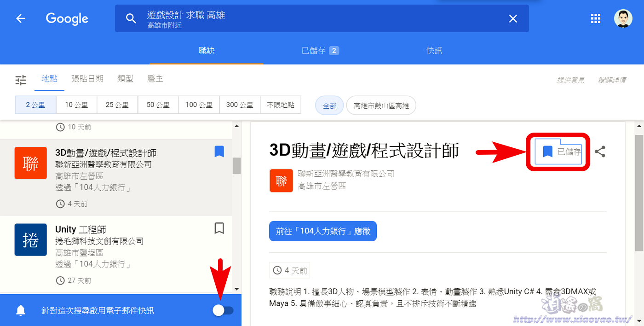Choose the 100 公里 distance option

point(199,105)
